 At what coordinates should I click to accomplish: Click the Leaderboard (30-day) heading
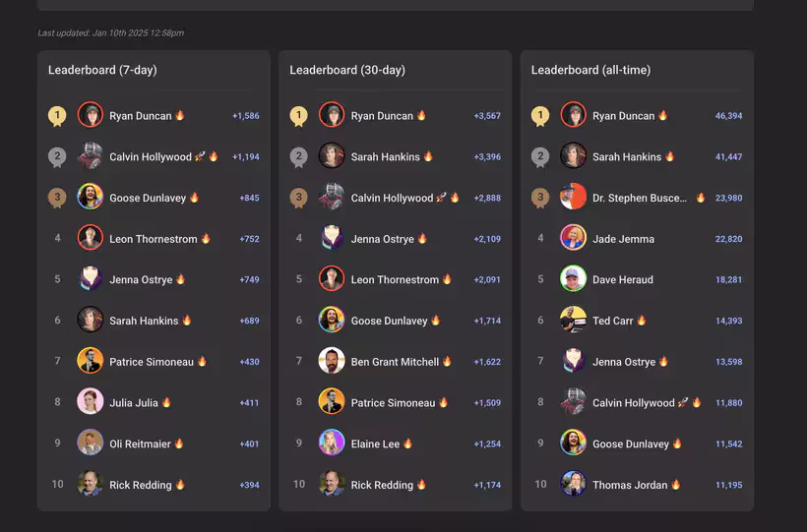(347, 70)
